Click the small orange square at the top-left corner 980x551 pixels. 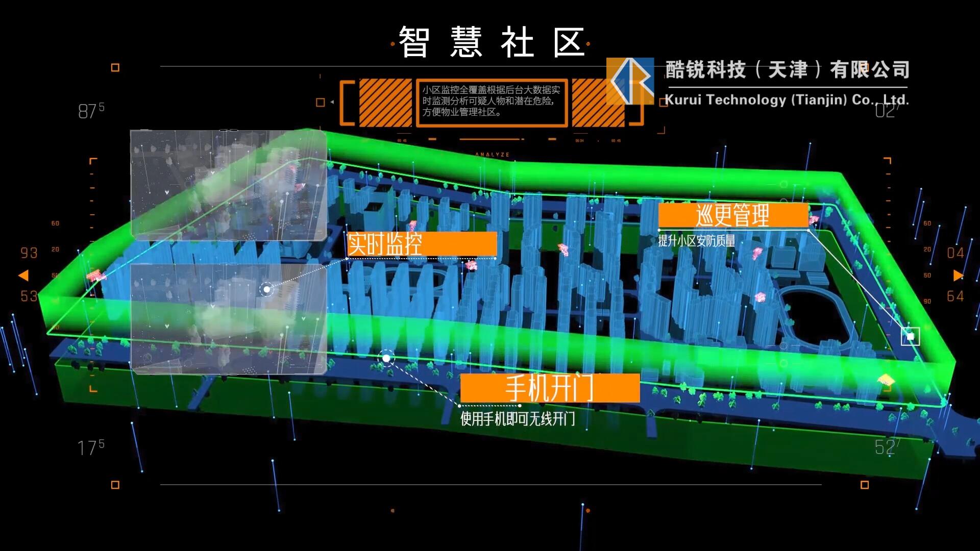click(x=115, y=67)
